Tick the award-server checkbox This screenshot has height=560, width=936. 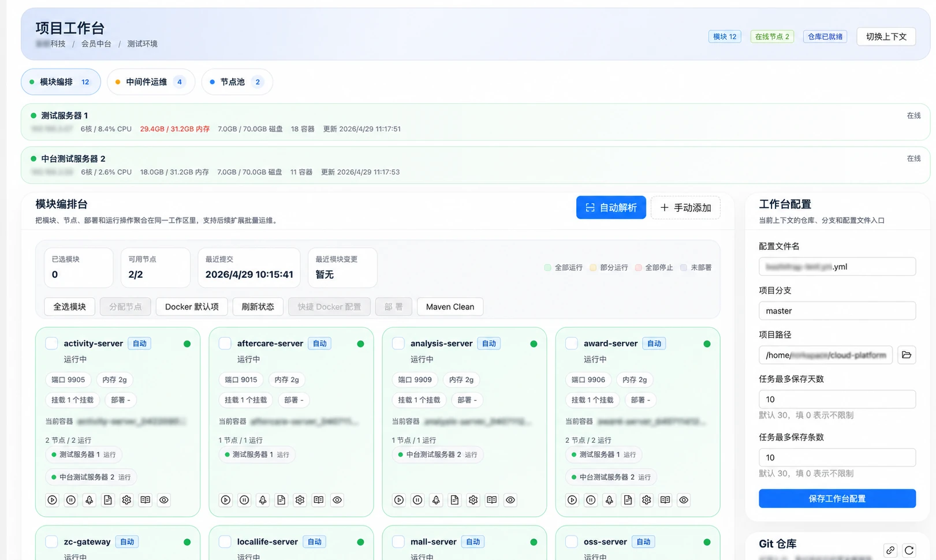pyautogui.click(x=572, y=344)
